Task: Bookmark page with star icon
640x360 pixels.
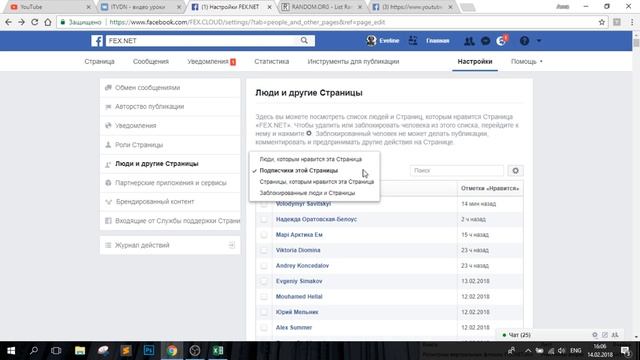Action: click(x=602, y=22)
